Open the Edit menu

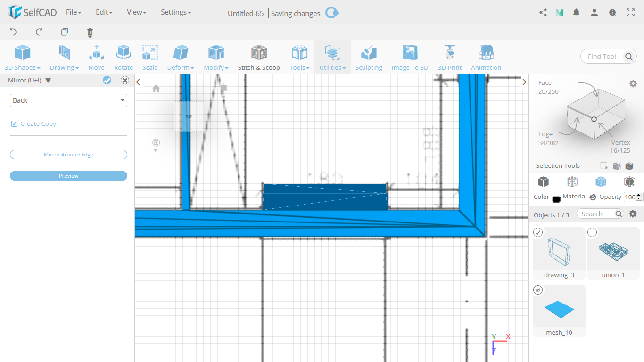[x=104, y=12]
